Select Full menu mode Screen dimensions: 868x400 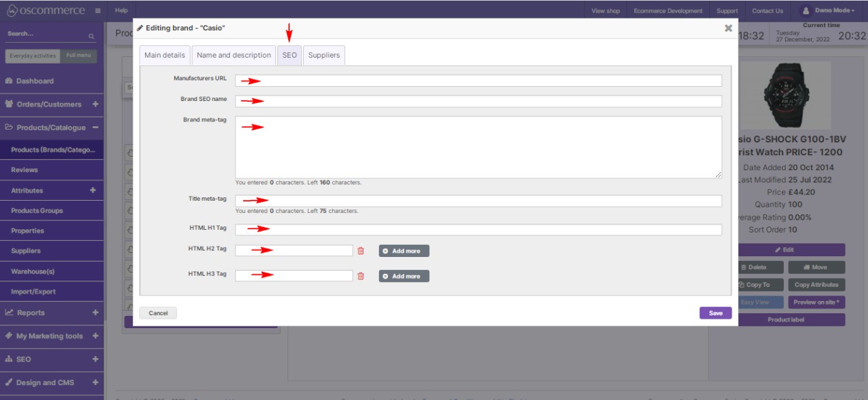coord(79,56)
